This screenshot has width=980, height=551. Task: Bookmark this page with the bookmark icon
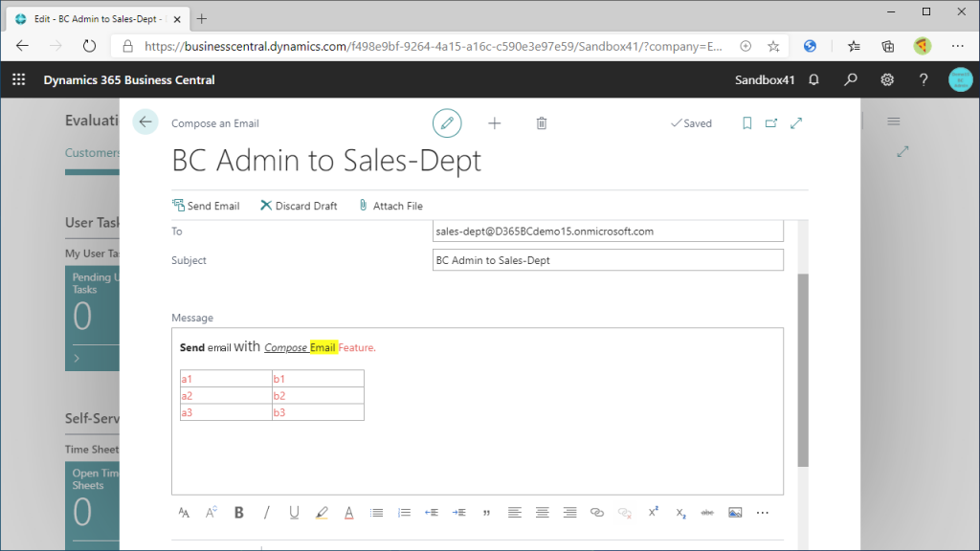pos(746,123)
